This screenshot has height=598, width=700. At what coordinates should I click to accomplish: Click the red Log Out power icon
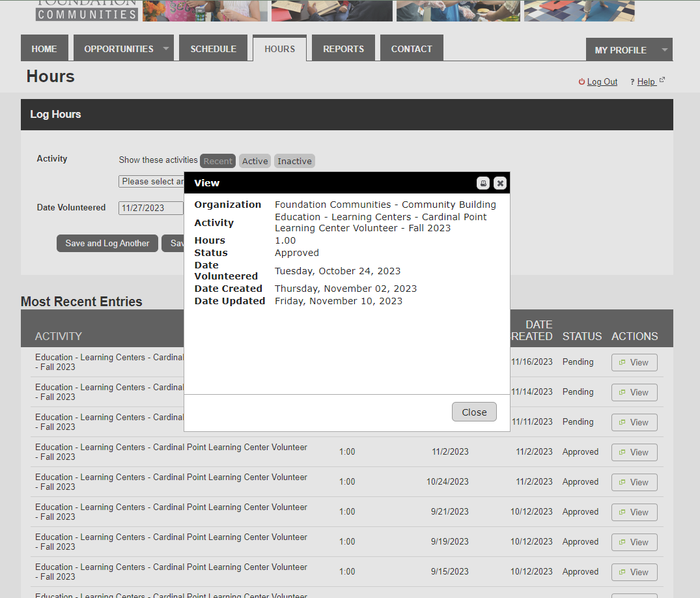click(x=581, y=81)
